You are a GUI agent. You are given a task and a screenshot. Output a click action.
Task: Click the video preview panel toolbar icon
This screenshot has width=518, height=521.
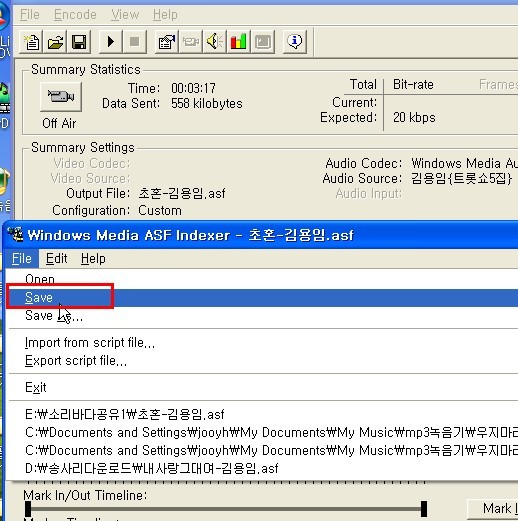click(263, 42)
